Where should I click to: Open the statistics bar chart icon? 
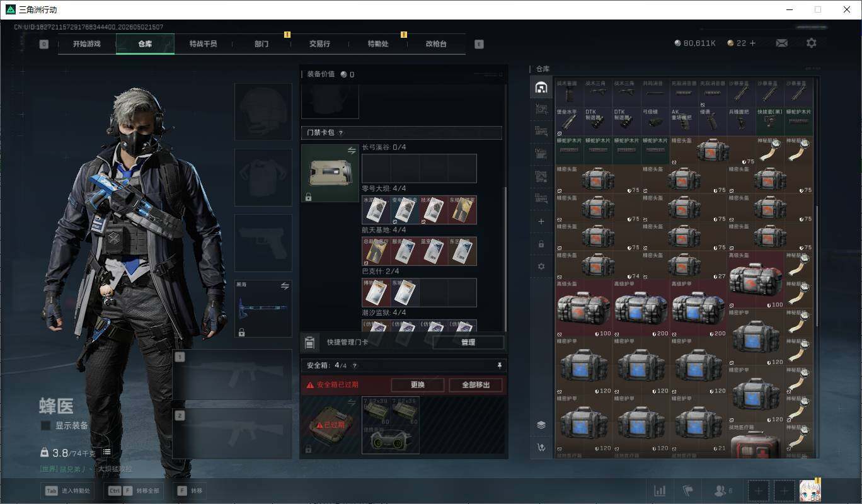coord(660,490)
